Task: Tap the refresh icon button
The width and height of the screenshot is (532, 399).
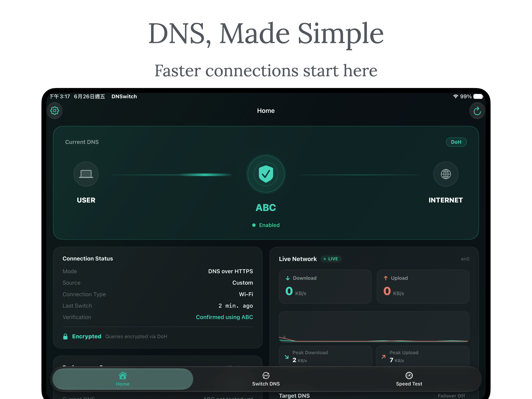Action: 477,111
